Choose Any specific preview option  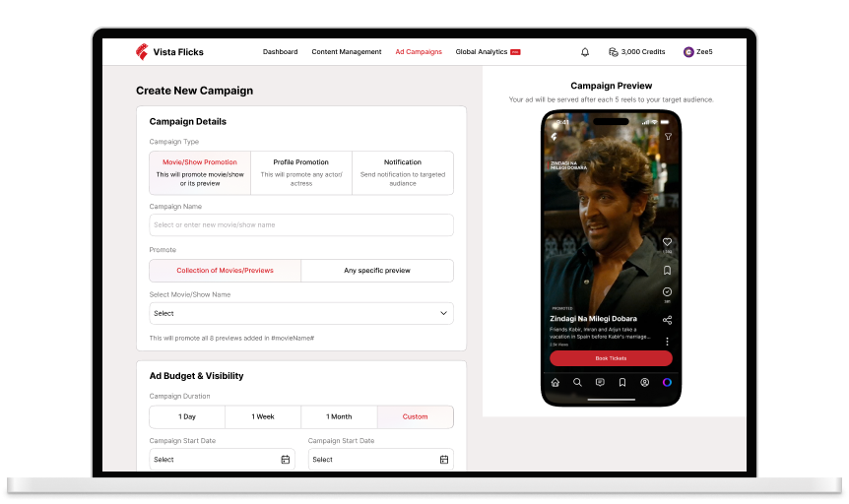[377, 271]
